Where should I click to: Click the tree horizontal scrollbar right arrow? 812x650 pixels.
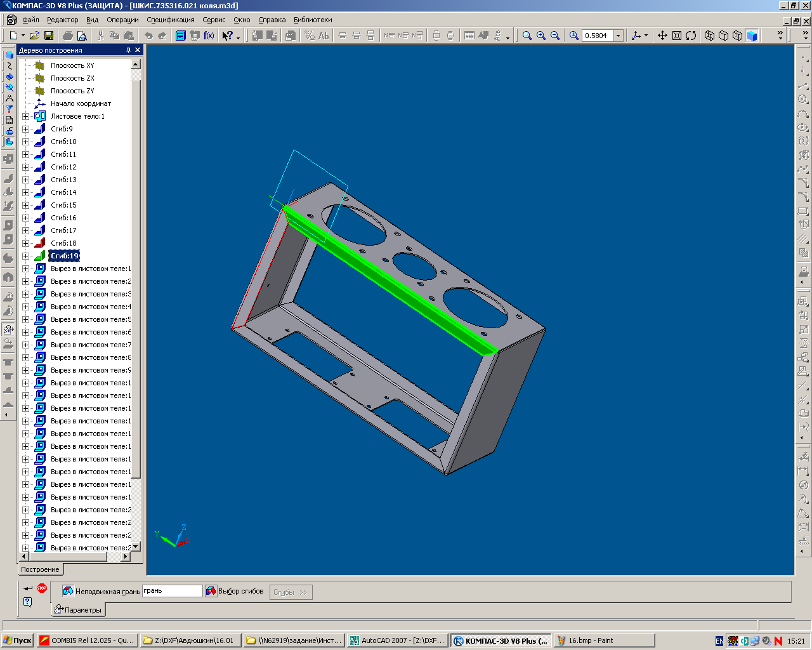click(x=126, y=556)
